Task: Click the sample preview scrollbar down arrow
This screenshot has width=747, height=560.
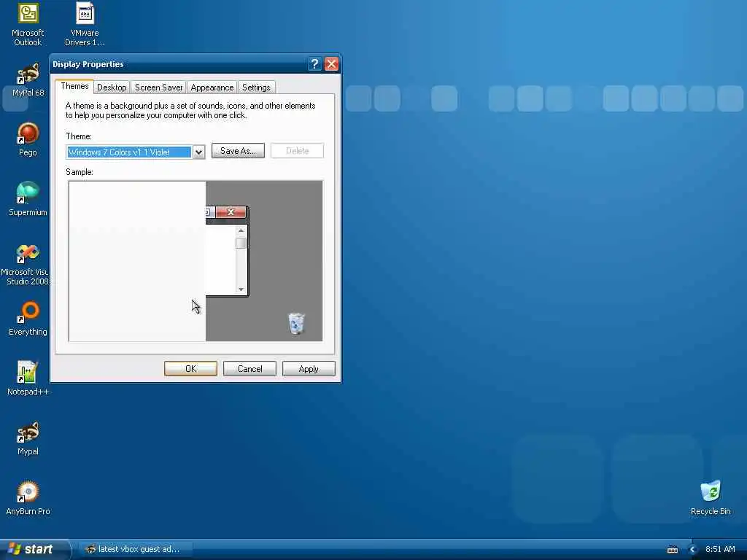Action: 241,289
